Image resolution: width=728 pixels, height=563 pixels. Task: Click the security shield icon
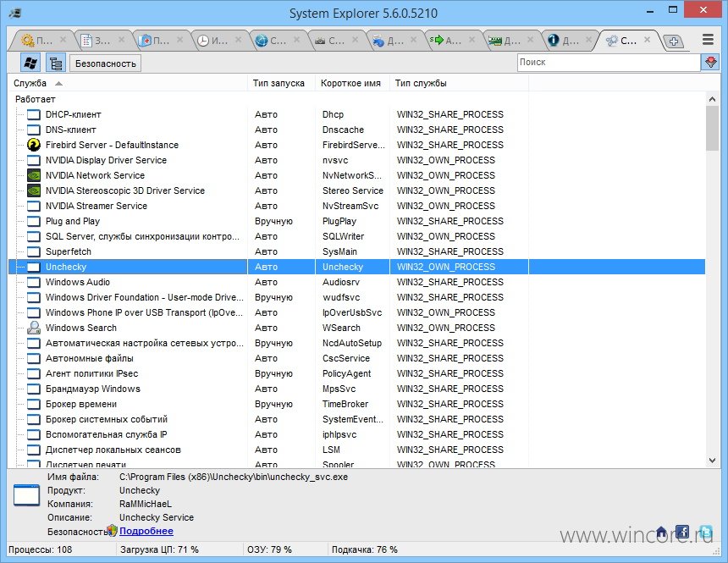click(112, 531)
